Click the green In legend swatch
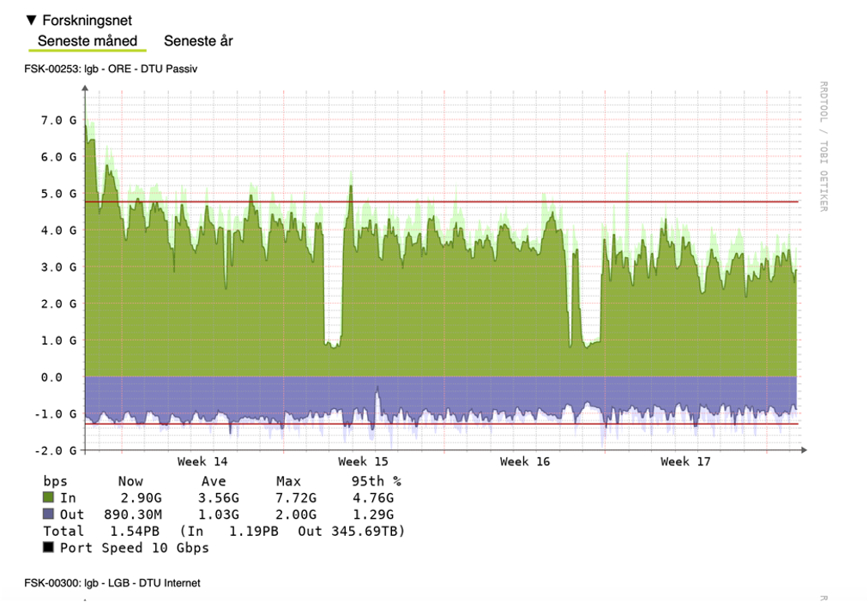Viewport: 868px width, 602px height. 49,498
